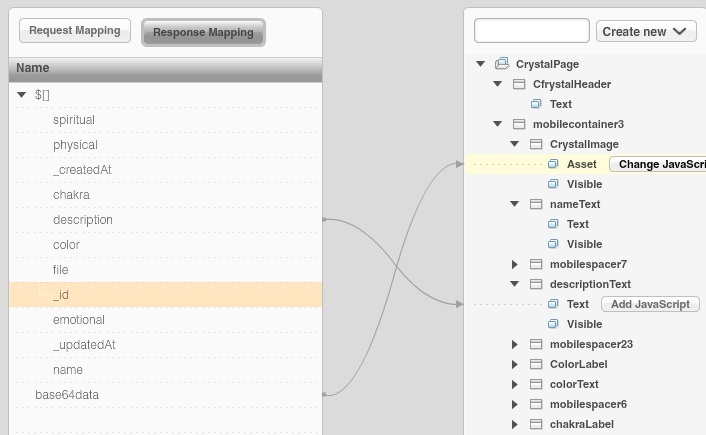Screen dimensions: 706x435
Task: Click the CfrystalHeader container icon
Action: (x=519, y=84)
